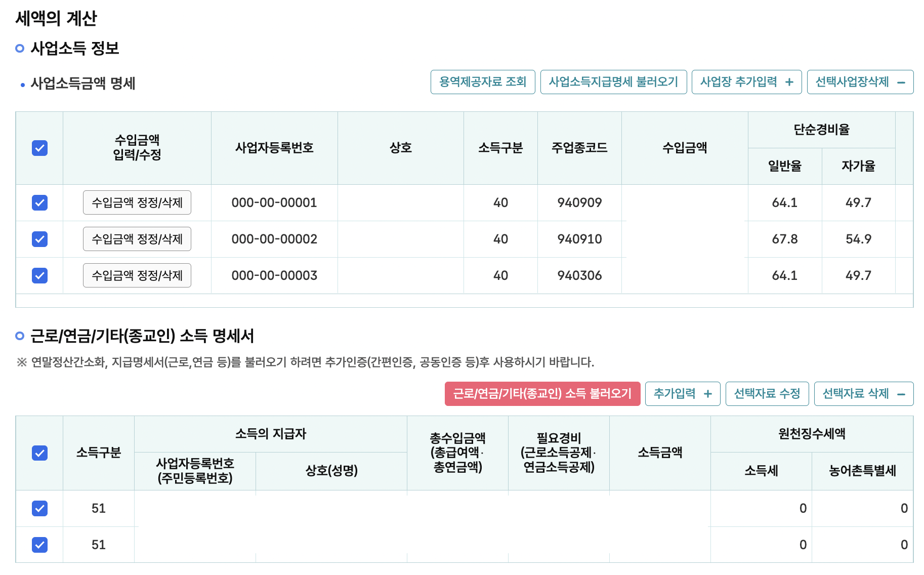The image size is (924, 575).
Task: Uncheck the row for 사업자등록번호 000-00-00003
Action: pyautogui.click(x=39, y=275)
